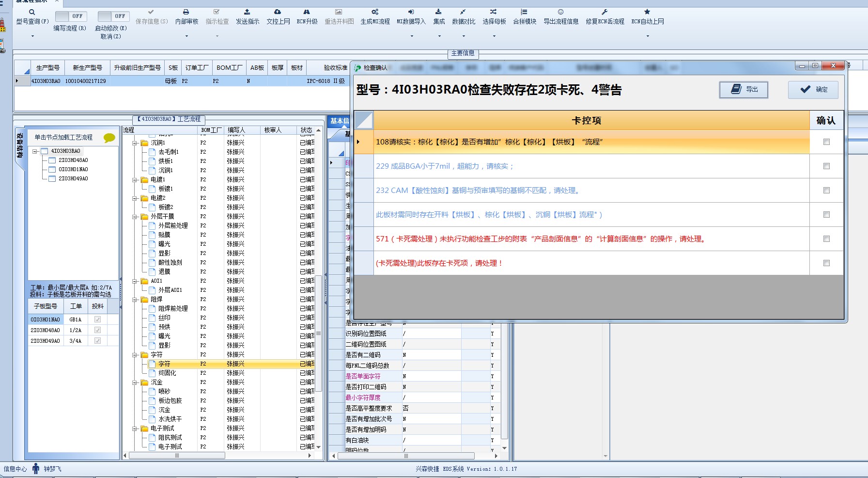The width and height of the screenshot is (868, 478).
Task: Click the 钟梦飞 user icon in status bar
Action: click(x=36, y=468)
